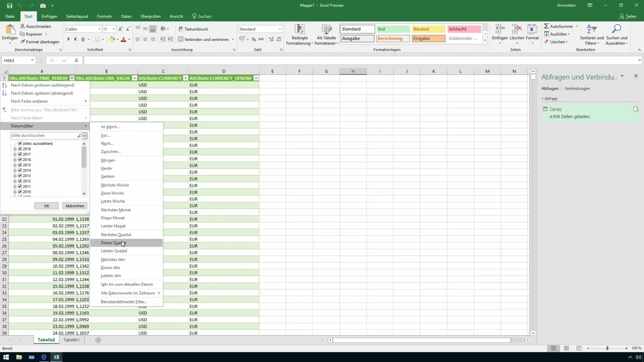Open Sortieren und Filtern
The image size is (644, 362).
(x=592, y=35)
